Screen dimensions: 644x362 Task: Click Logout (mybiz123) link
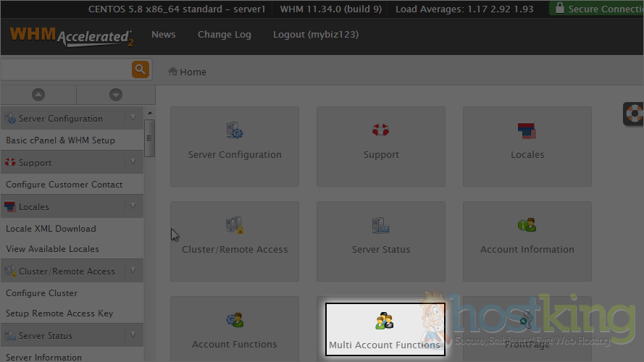tap(315, 35)
